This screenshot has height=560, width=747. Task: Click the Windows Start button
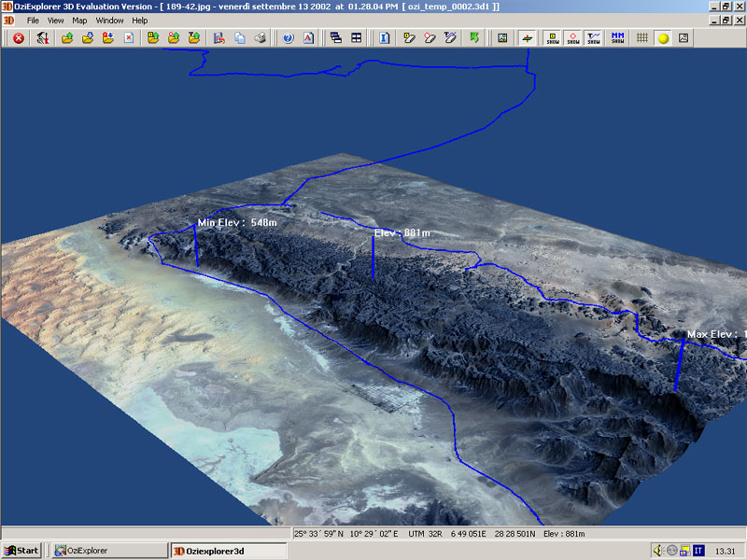21,551
